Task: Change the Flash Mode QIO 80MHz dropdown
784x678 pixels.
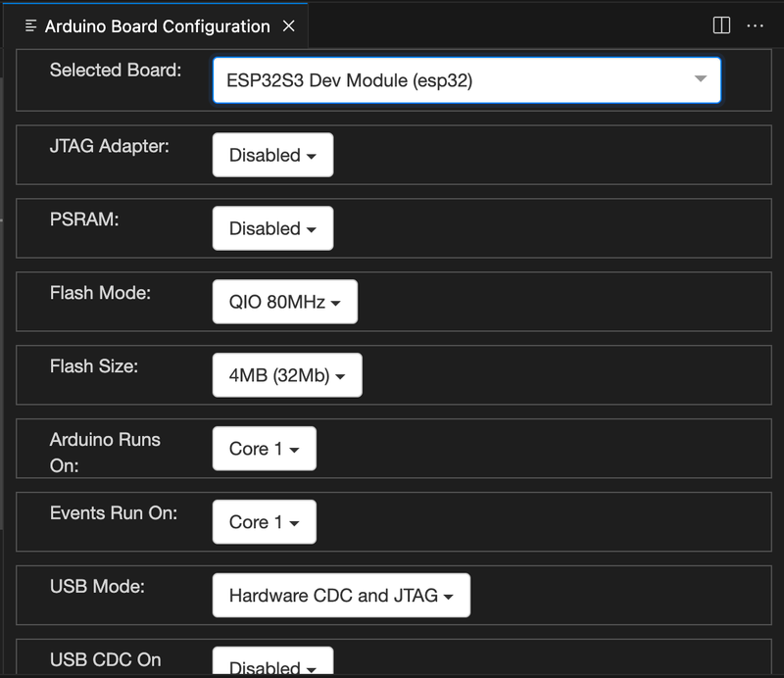Action: 284,302
